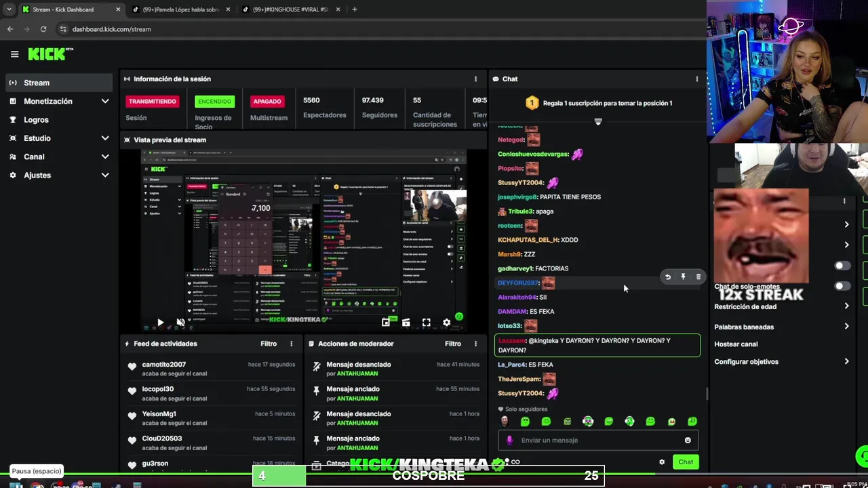Open Logros in the sidebar
Image resolution: width=868 pixels, height=488 pixels.
(x=36, y=120)
